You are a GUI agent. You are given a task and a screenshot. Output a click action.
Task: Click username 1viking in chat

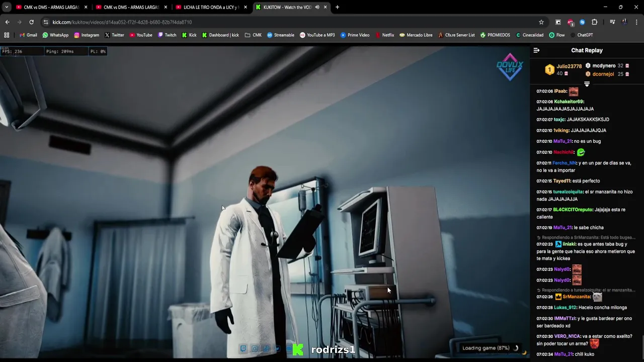[561, 131]
